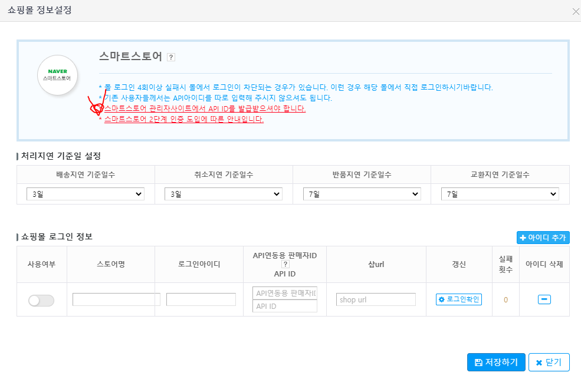Click the 처리지연 기준일 설정 heading
This screenshot has height=392, width=581.
click(61, 156)
